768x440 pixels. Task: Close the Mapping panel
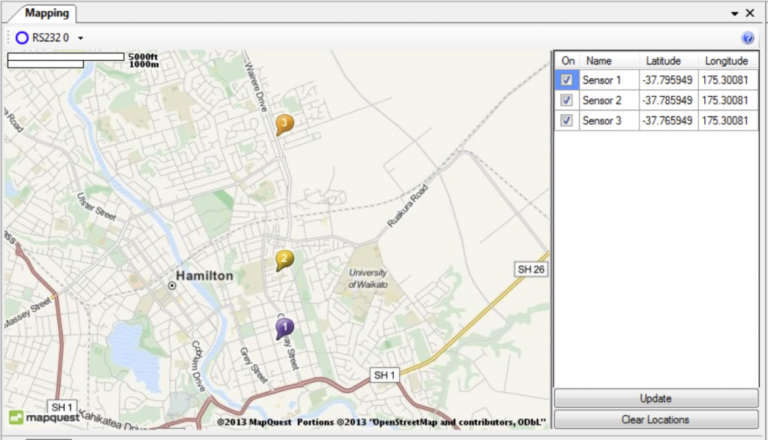coord(750,13)
